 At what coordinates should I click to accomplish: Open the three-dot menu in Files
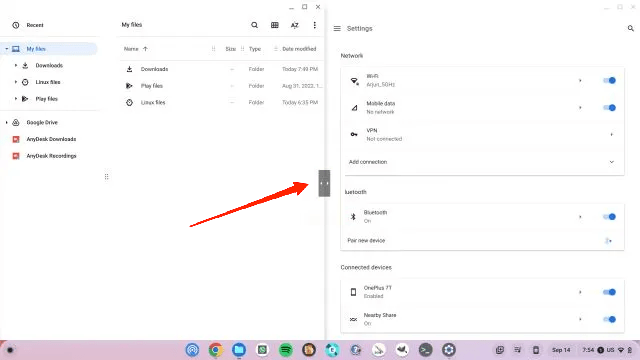point(314,25)
